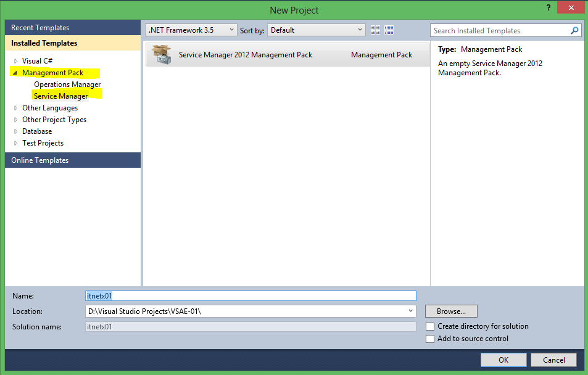Switch to medium icons view
Viewport: 588px width, 375px height.
pyautogui.click(x=389, y=30)
